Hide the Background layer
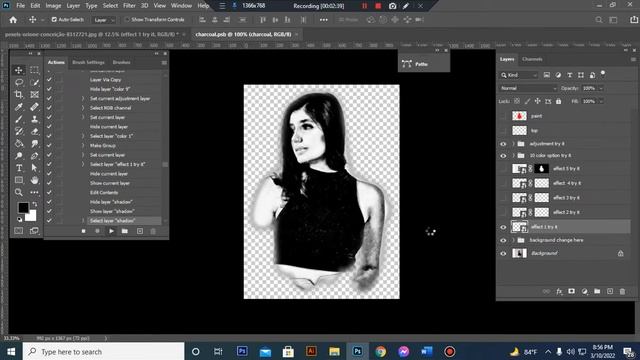The height and width of the screenshot is (360, 640). (503, 253)
